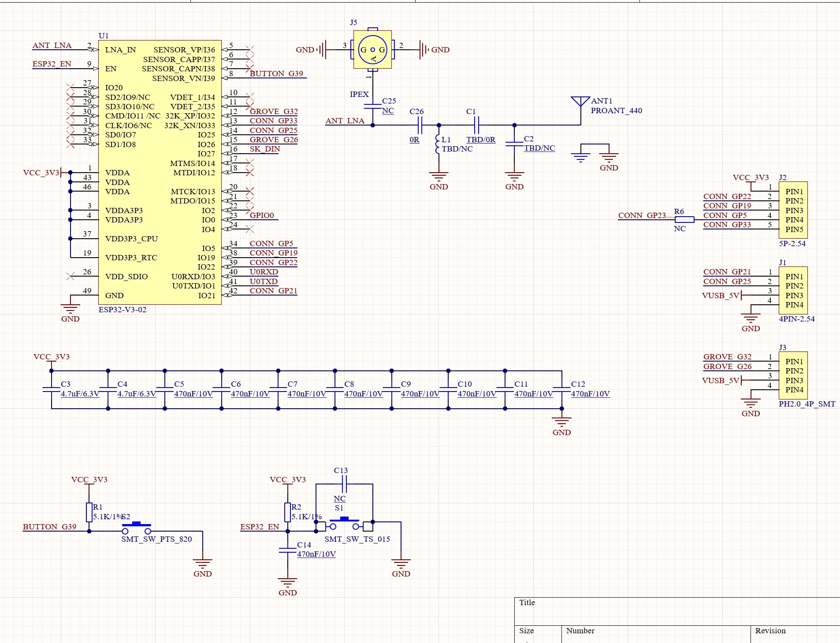Select the IPEX text label

(x=359, y=94)
